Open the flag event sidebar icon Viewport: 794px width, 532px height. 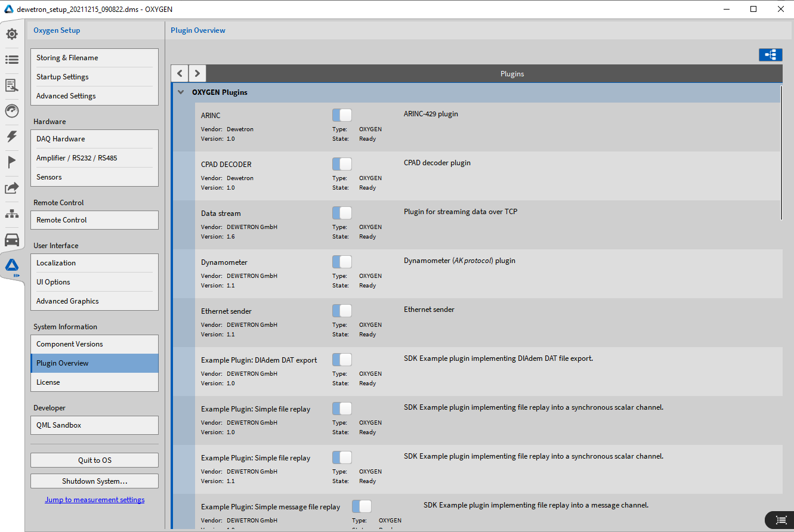(x=12, y=162)
